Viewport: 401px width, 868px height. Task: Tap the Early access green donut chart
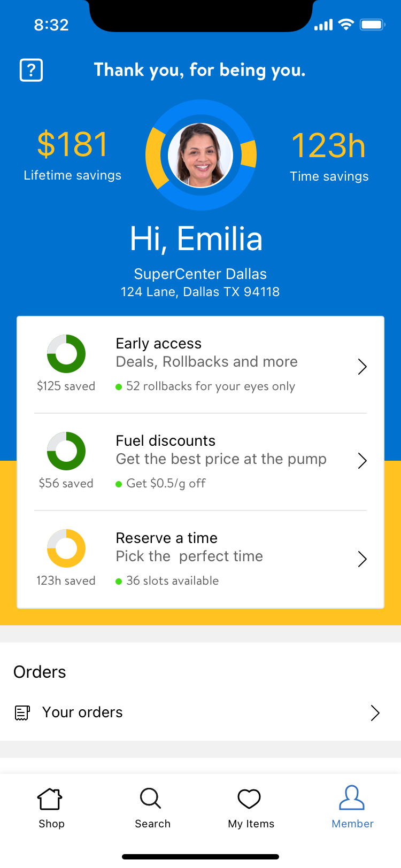tap(66, 354)
